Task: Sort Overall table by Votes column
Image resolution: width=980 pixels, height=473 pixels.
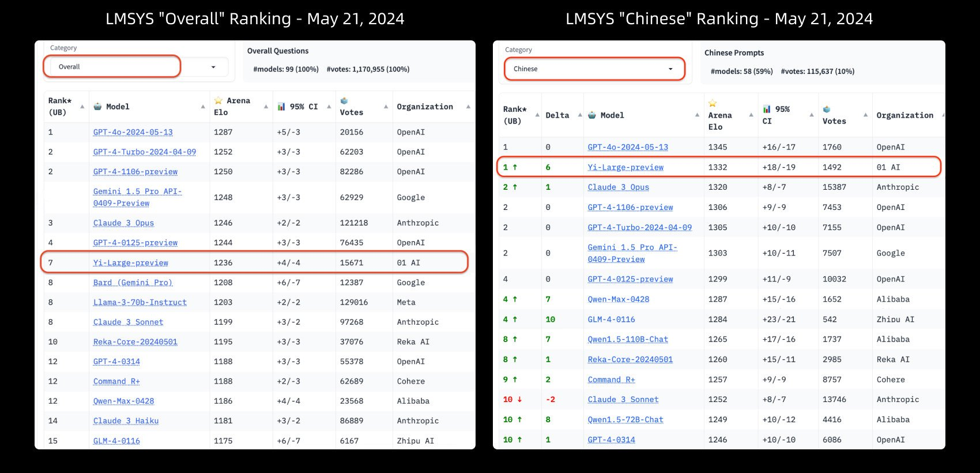Action: tap(386, 107)
